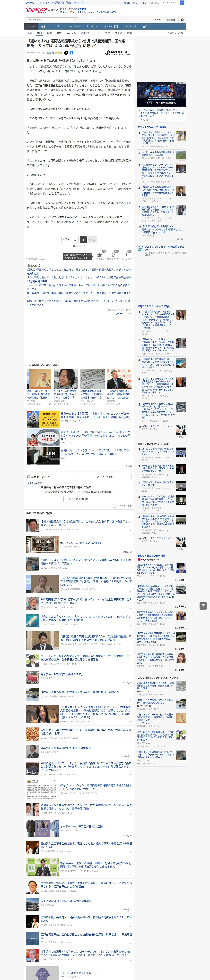Open the 速報 navigation tab

[x=43, y=27]
